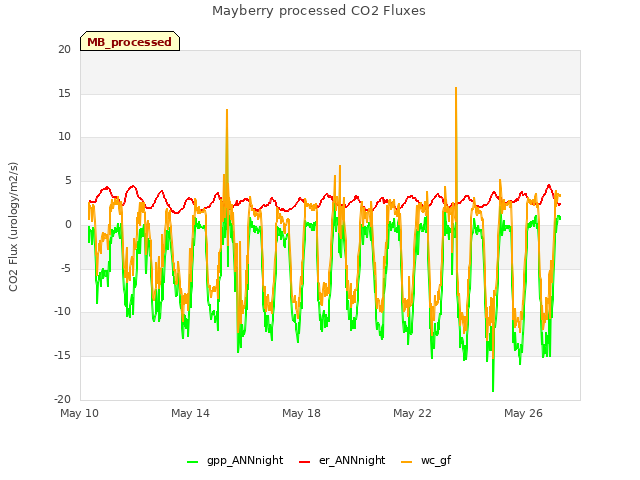Click the y-axis value -15

pos(62,356)
